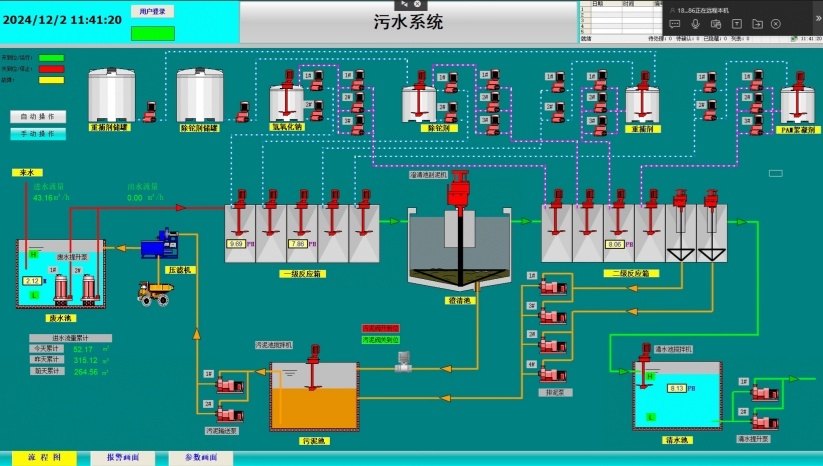
Task: Open the 流程图 tab
Action: point(44,457)
